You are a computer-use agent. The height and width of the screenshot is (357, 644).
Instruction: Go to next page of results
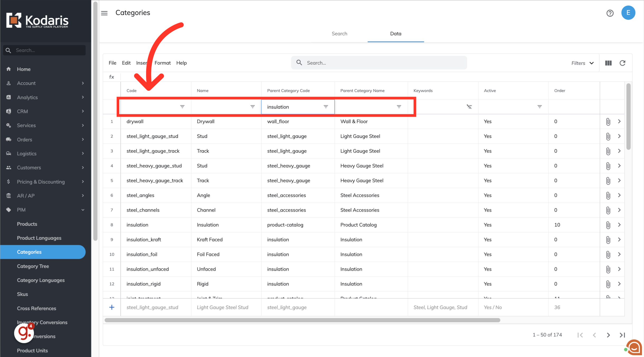608,335
